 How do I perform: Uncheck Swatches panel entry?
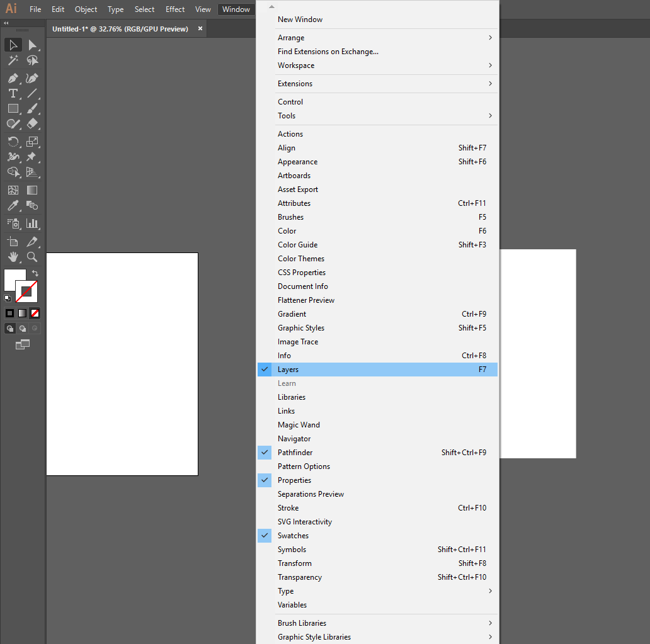(x=377, y=536)
